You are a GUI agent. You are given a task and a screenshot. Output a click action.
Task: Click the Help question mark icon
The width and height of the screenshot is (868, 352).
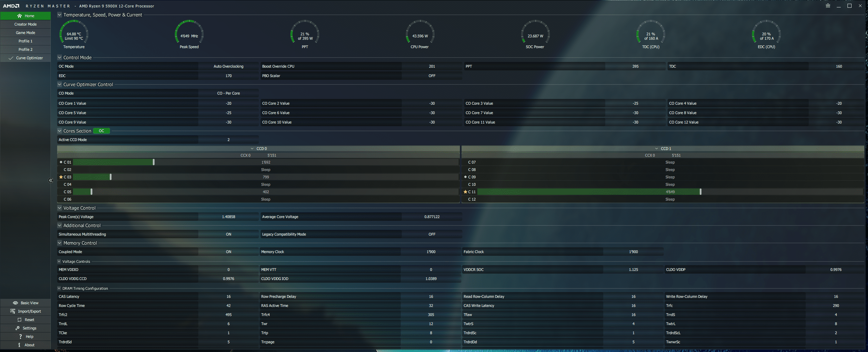(x=21, y=337)
